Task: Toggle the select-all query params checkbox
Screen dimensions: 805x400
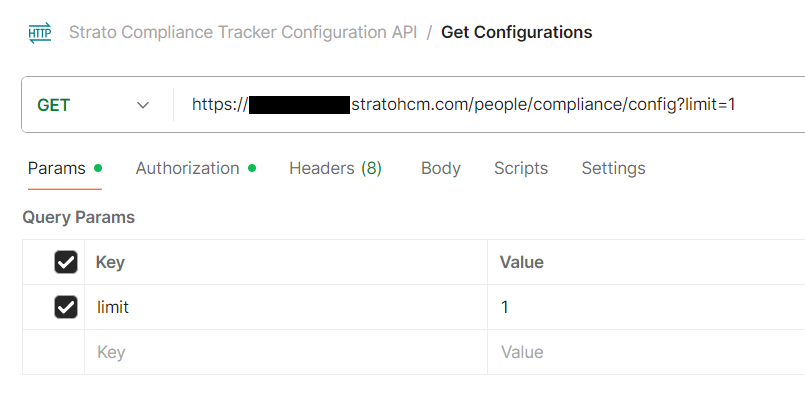Action: (x=66, y=262)
